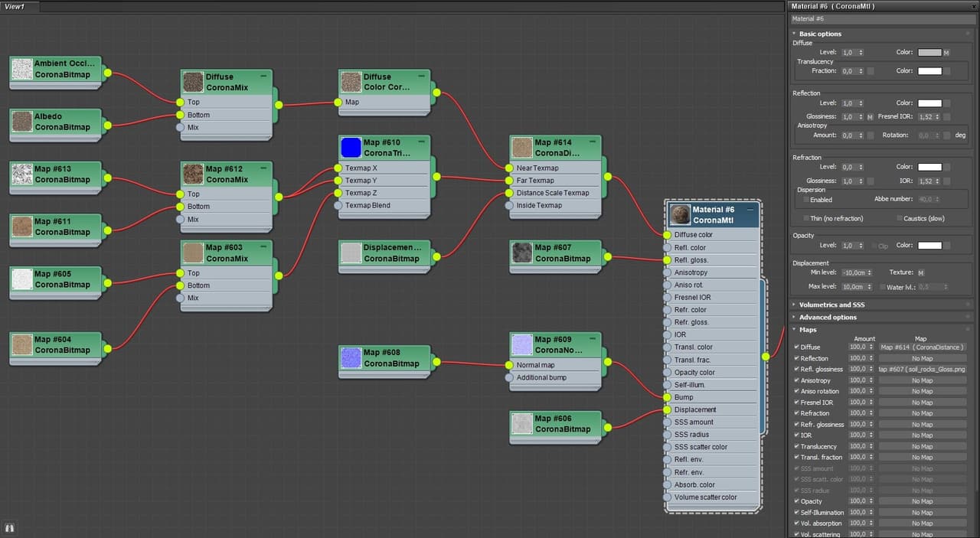
Task: Click the Ambient Occlusion CoronaBitmap node thumbnail
Action: pos(22,70)
